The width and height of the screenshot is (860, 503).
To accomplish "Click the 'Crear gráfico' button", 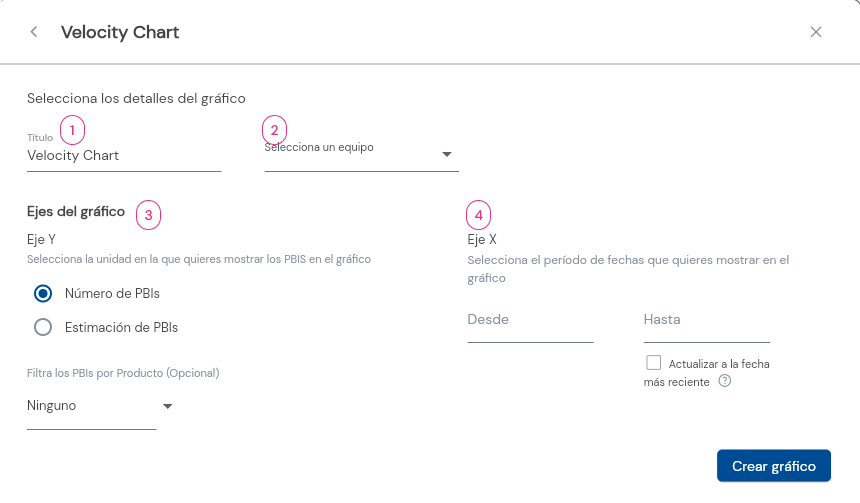I will 773,466.
